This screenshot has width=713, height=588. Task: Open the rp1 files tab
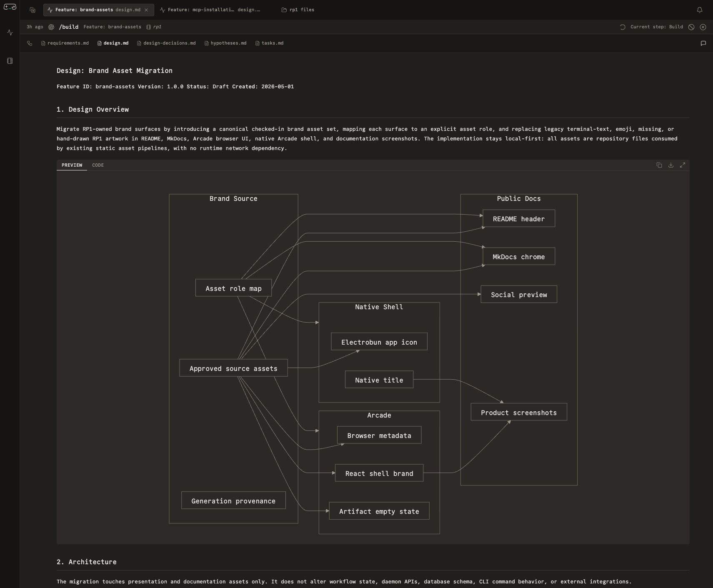pyautogui.click(x=298, y=10)
